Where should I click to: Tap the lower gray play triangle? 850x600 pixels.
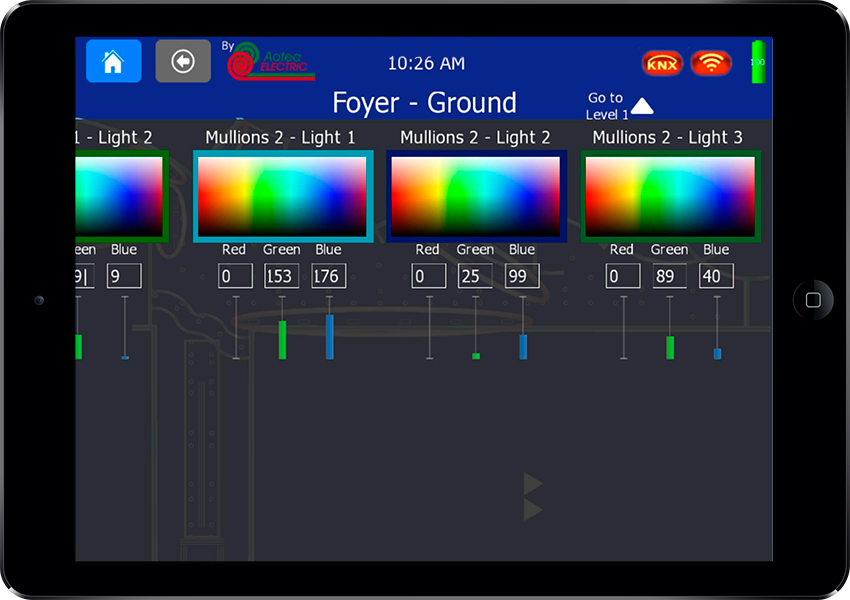(532, 511)
